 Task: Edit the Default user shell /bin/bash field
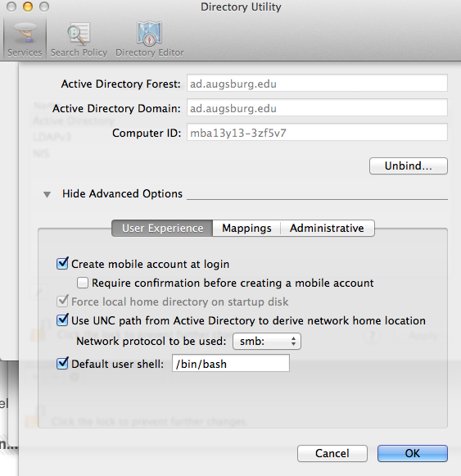(231, 363)
